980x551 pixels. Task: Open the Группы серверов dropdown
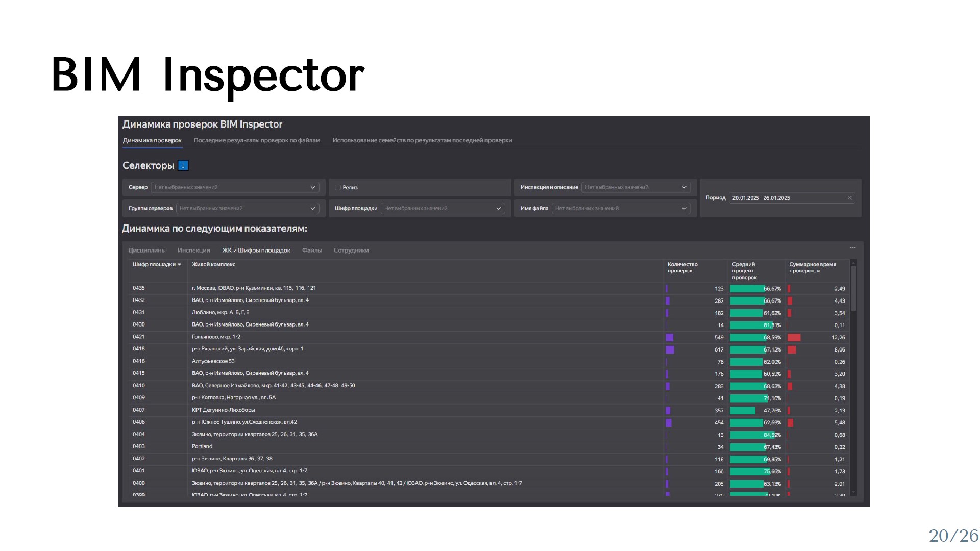(248, 208)
